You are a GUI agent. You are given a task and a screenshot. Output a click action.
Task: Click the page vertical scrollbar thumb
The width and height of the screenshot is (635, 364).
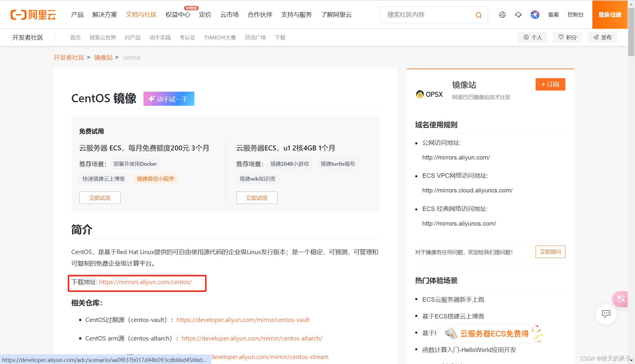click(631, 32)
